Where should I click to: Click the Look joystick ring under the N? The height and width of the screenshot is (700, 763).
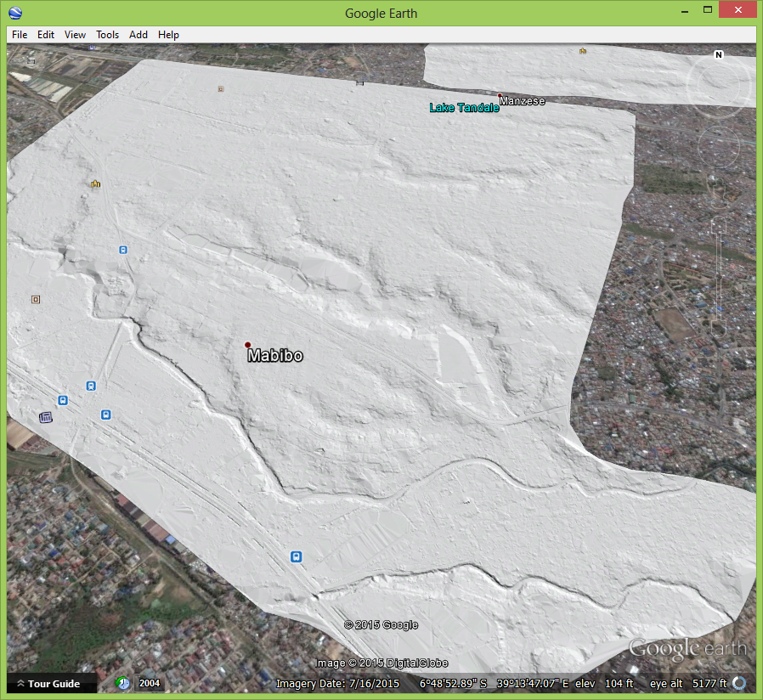pos(718,86)
